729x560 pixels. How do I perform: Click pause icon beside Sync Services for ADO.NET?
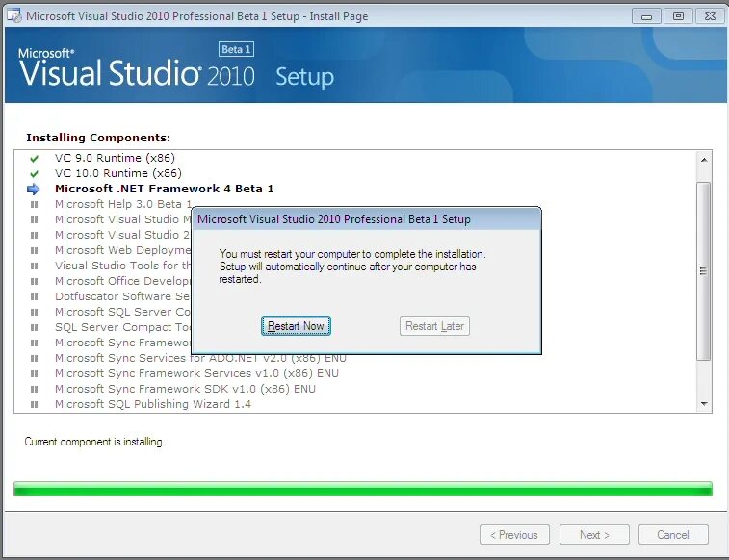point(34,358)
